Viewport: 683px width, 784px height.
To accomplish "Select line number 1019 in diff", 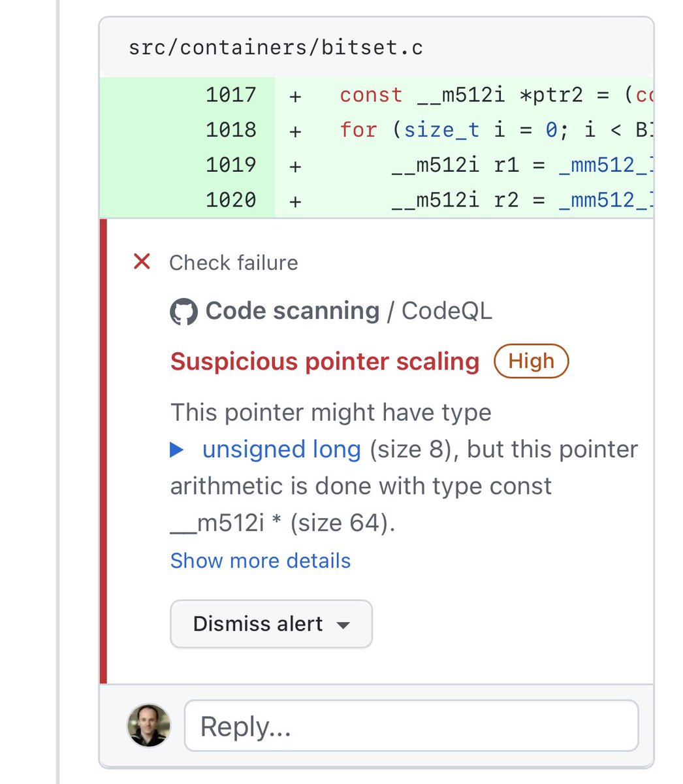I will (231, 165).
